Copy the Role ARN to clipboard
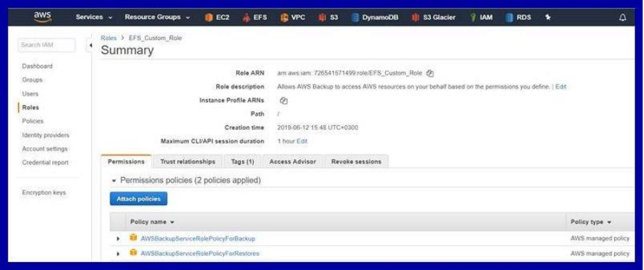 click(430, 74)
